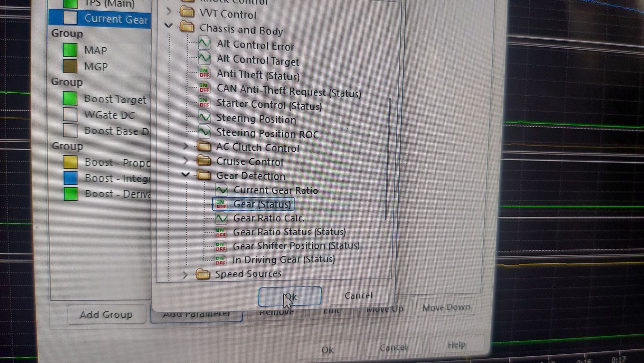Expand the Cruise Control folder
Screen dimensions: 644x363
pos(185,160)
